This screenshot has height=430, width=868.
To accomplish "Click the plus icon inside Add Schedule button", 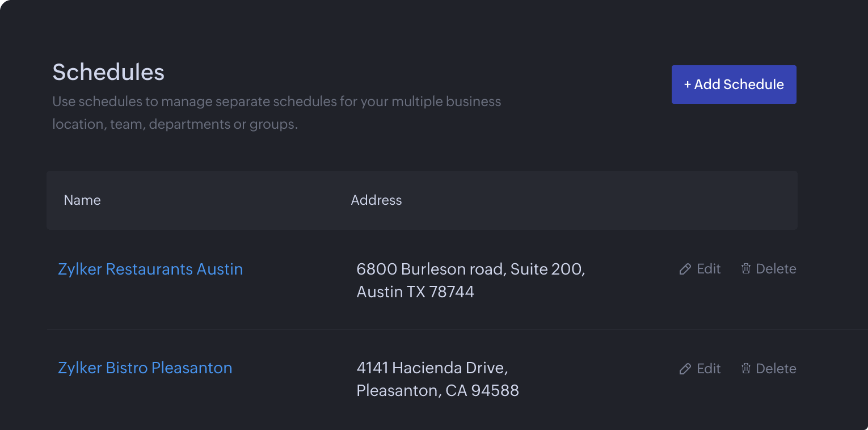I will tap(688, 84).
